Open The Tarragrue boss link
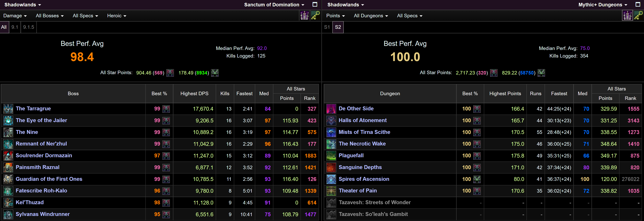The height and width of the screenshot is (221, 644). pos(33,109)
